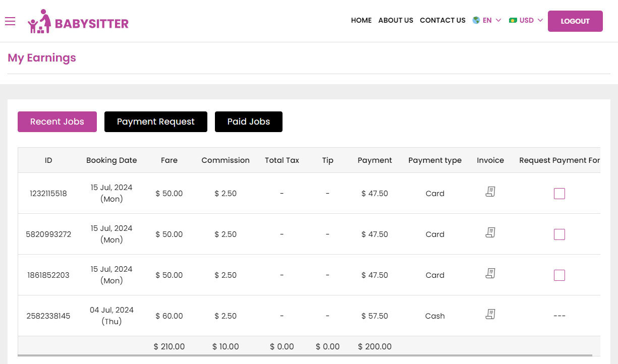The height and width of the screenshot is (364, 618).
Task: Open invoice for booking 1232115518
Action: click(490, 192)
